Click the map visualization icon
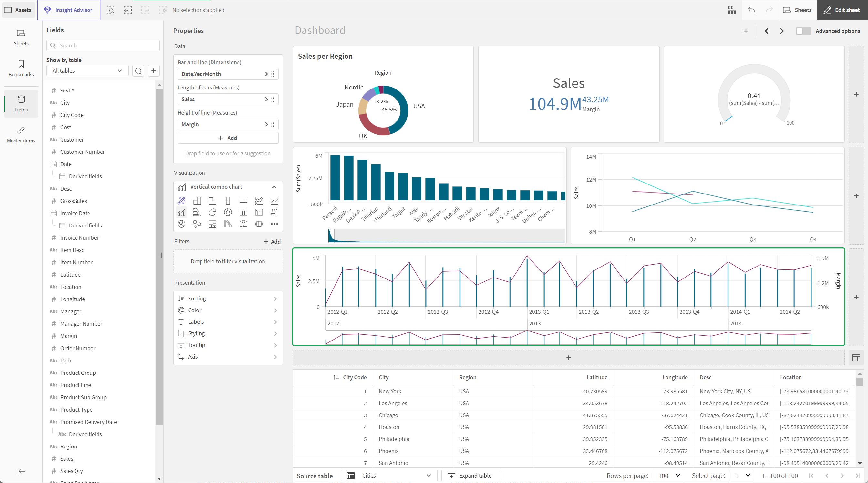The height and width of the screenshot is (483, 868). pos(181,224)
